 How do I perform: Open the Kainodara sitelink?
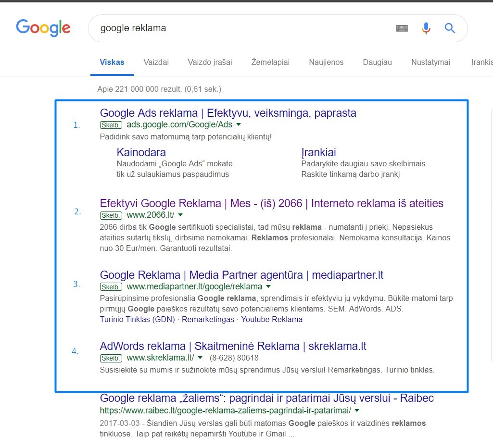point(141,152)
